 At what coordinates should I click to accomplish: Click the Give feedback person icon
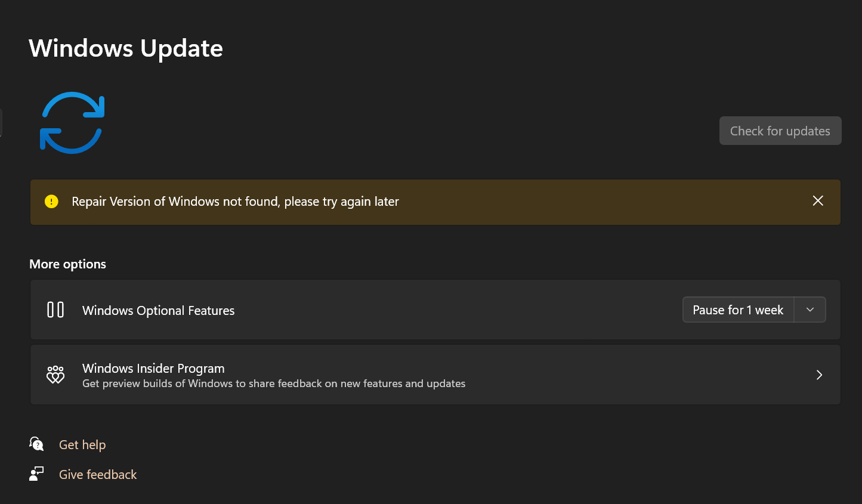point(36,474)
